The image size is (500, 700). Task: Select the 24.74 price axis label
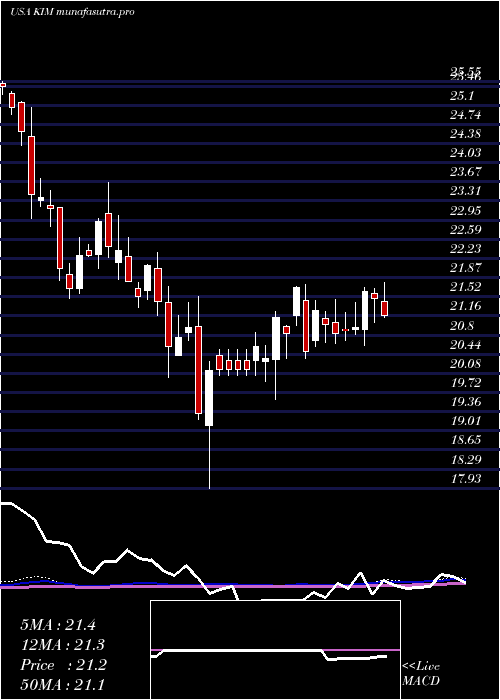tap(466, 115)
